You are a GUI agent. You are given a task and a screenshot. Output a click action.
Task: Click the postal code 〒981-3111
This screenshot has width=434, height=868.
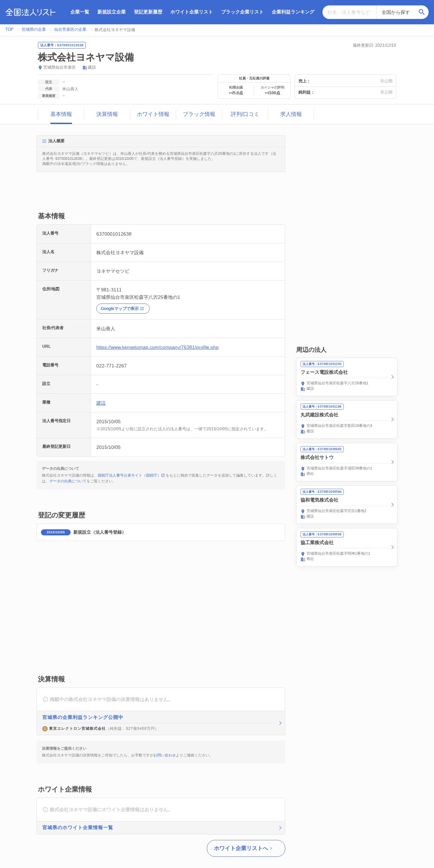click(109, 290)
